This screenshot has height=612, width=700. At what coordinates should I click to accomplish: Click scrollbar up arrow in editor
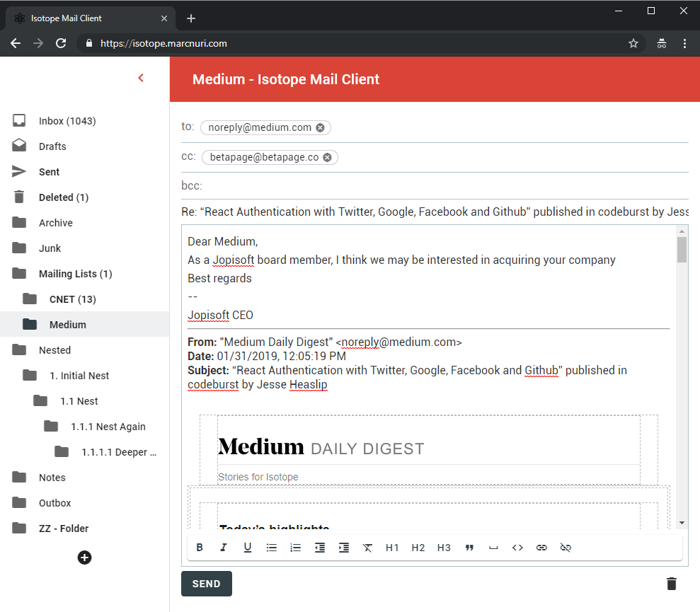tap(682, 231)
